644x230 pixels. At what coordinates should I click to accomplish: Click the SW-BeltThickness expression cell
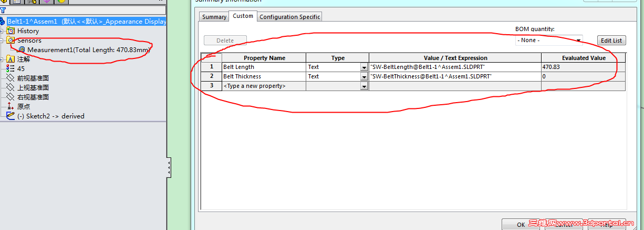tap(455, 76)
